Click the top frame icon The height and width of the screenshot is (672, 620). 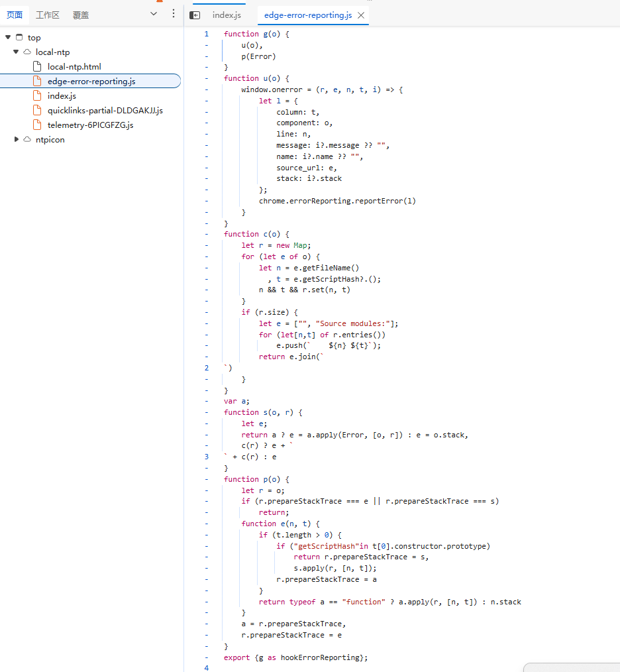19,37
